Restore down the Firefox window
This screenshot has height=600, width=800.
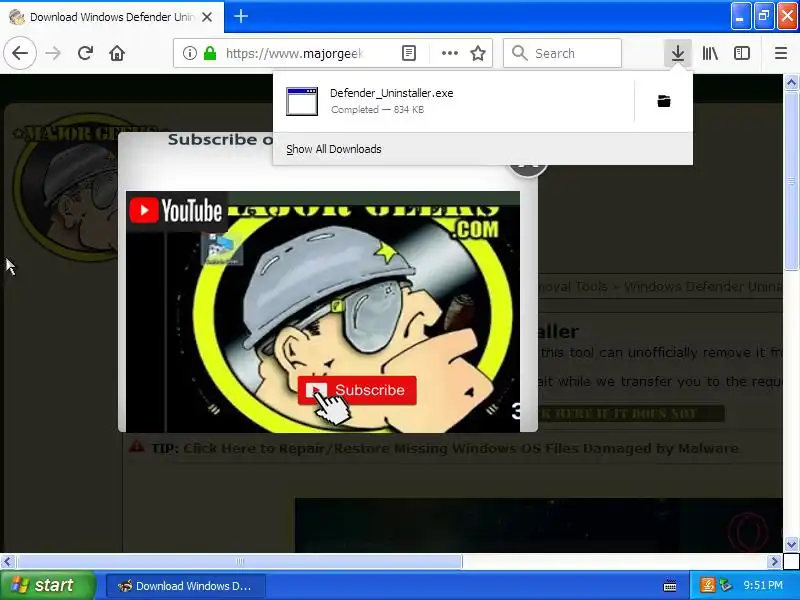point(764,16)
